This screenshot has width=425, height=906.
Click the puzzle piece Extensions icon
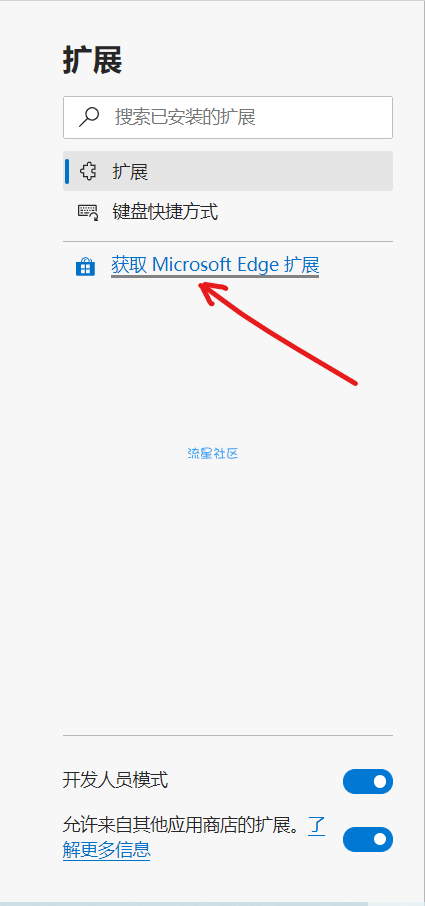point(88,172)
